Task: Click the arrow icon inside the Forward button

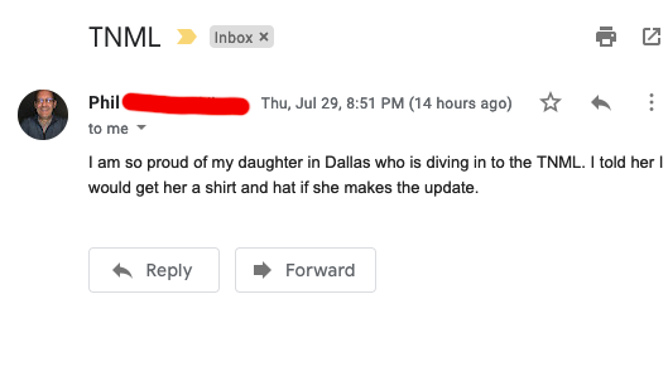Action: click(x=262, y=270)
